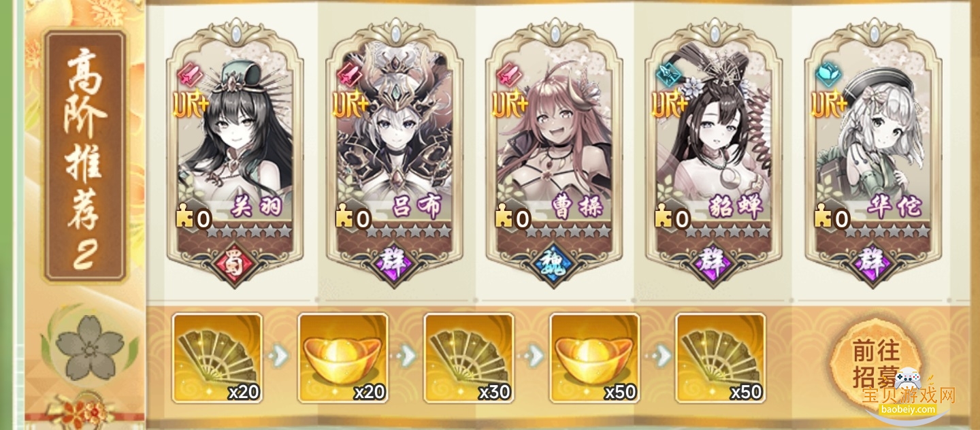Screen dimensions: 980x430
Task: Tap the red 蜀 faction badge
Action: (x=235, y=263)
